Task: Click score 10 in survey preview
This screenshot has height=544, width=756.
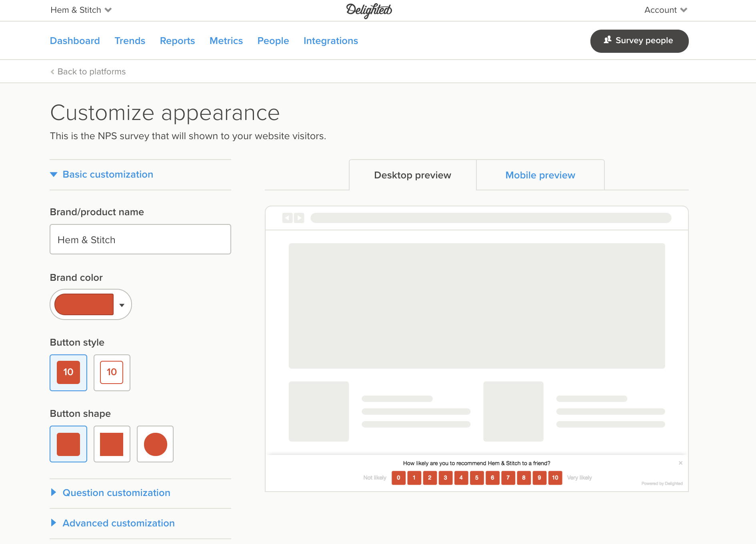Action: (555, 478)
